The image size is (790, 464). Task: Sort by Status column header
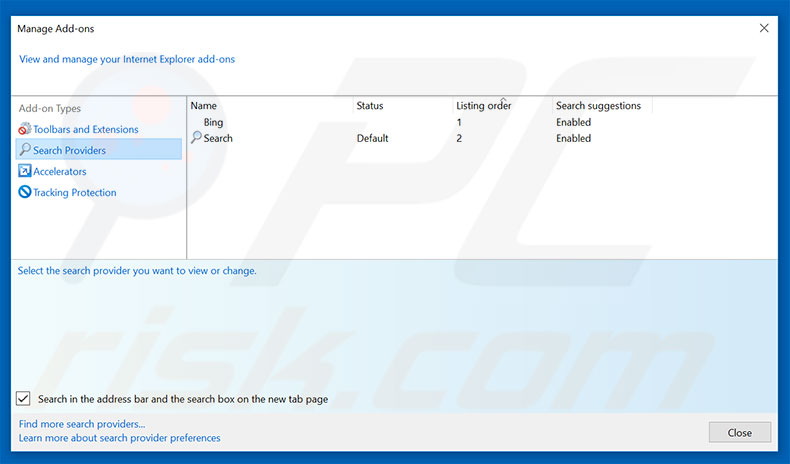(x=370, y=106)
